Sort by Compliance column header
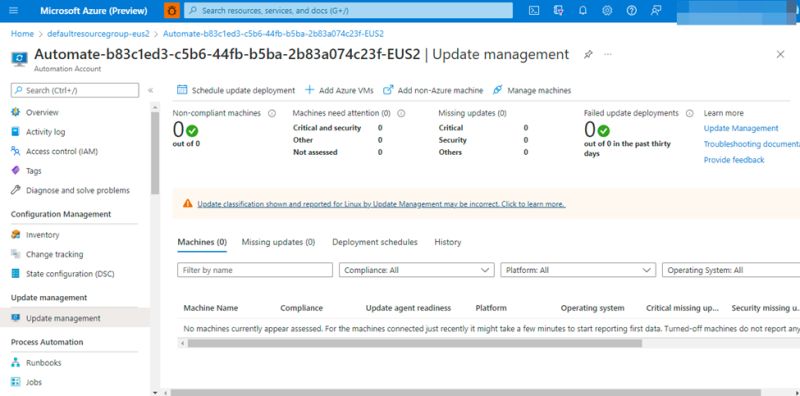Screen dimensions: 800x396 [302, 308]
